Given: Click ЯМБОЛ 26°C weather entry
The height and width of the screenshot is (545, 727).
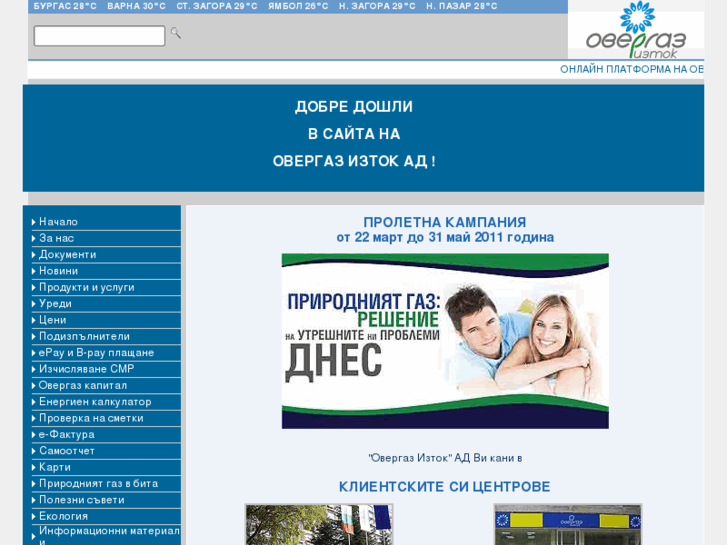Looking at the screenshot, I should pos(298,6).
